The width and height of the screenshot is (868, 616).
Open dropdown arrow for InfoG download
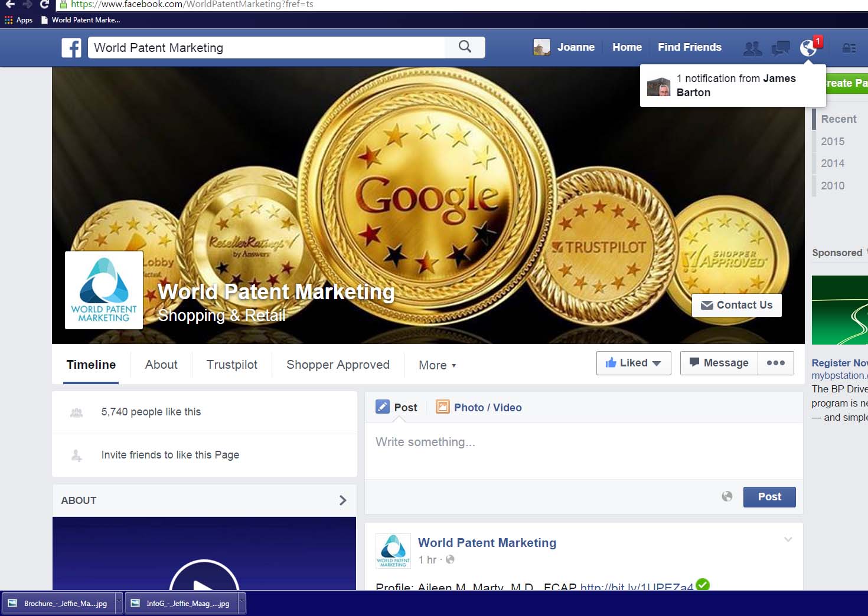click(242, 604)
